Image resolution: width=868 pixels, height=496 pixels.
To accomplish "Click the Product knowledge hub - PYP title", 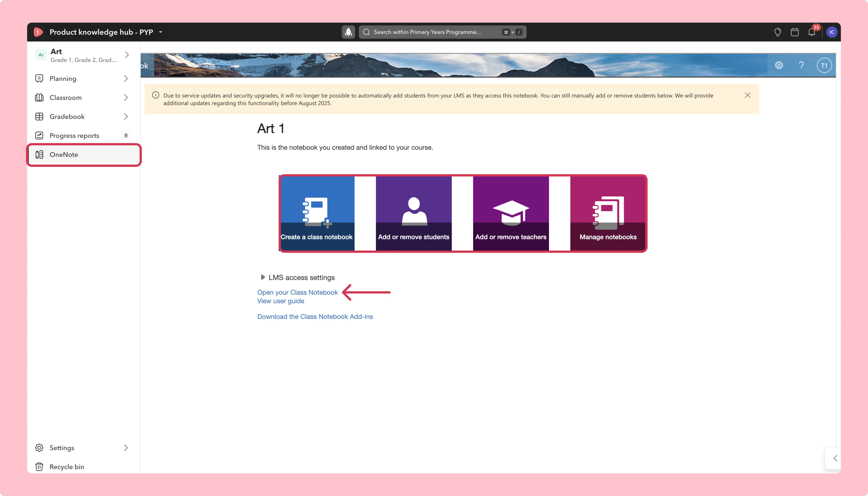I will 101,32.
